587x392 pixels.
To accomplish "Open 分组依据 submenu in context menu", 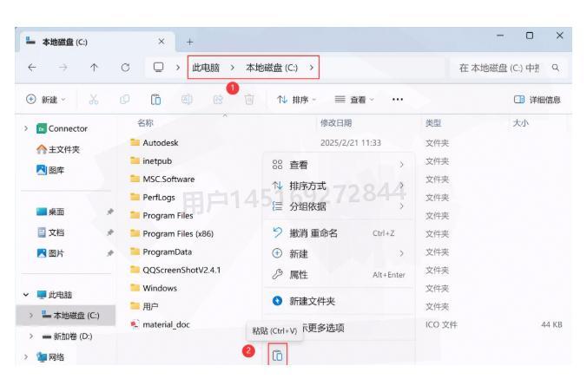I will coord(339,206).
